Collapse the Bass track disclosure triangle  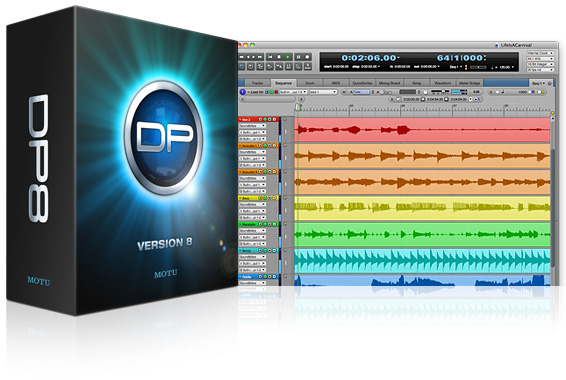pos(240,198)
